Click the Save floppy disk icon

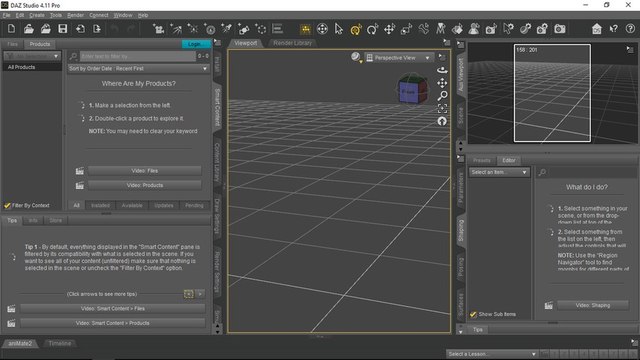pyautogui.click(x=62, y=29)
